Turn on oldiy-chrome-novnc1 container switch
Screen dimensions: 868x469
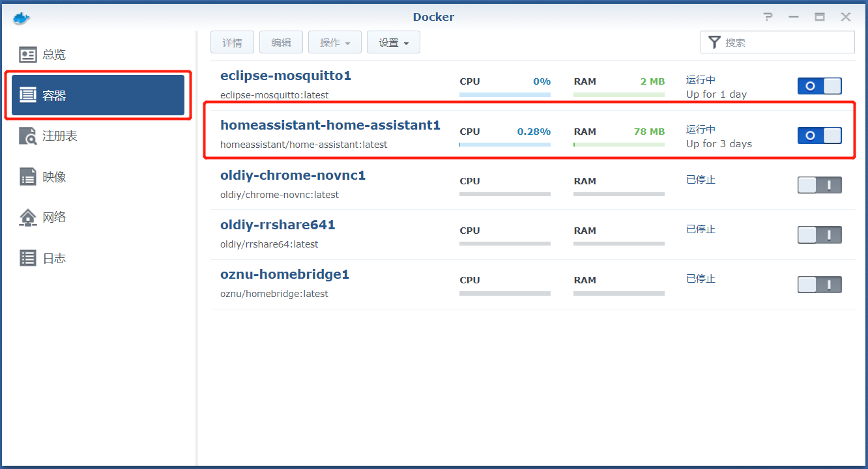(820, 185)
